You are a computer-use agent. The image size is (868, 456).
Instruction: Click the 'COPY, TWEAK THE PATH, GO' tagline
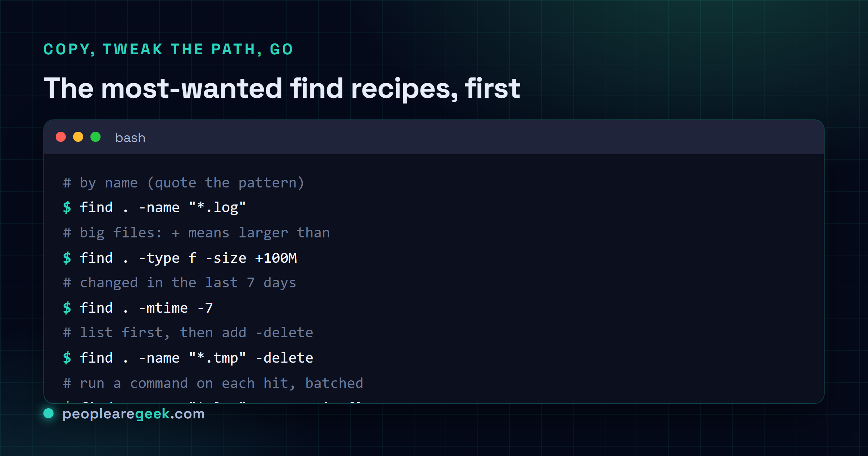(168, 49)
